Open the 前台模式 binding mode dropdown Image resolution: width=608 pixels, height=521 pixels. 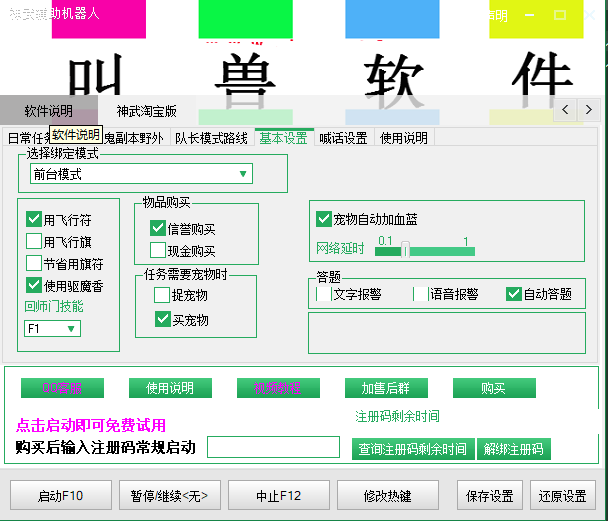tap(142, 174)
